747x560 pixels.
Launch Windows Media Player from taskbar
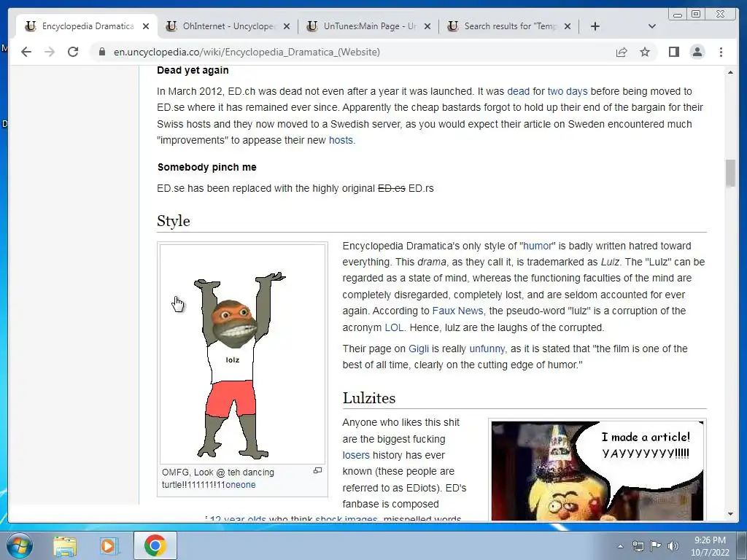coord(109,546)
